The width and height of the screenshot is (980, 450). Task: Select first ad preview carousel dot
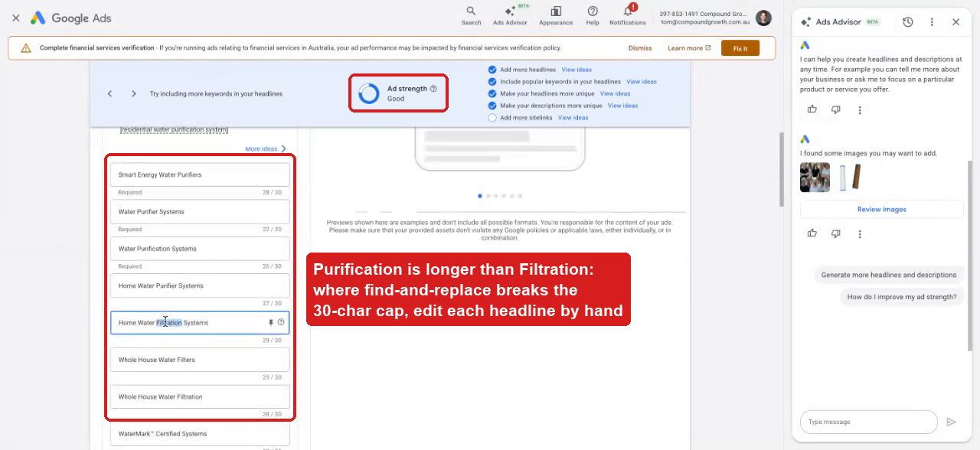480,196
